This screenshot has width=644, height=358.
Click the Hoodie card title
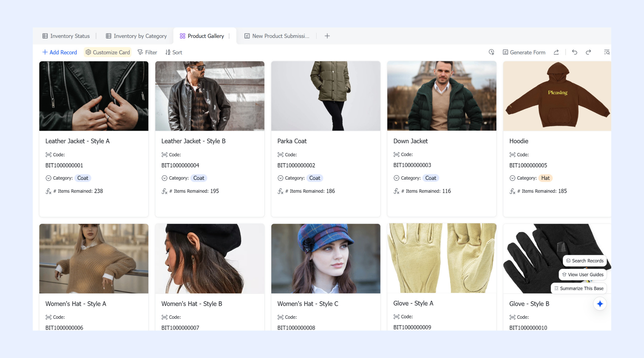(x=519, y=141)
